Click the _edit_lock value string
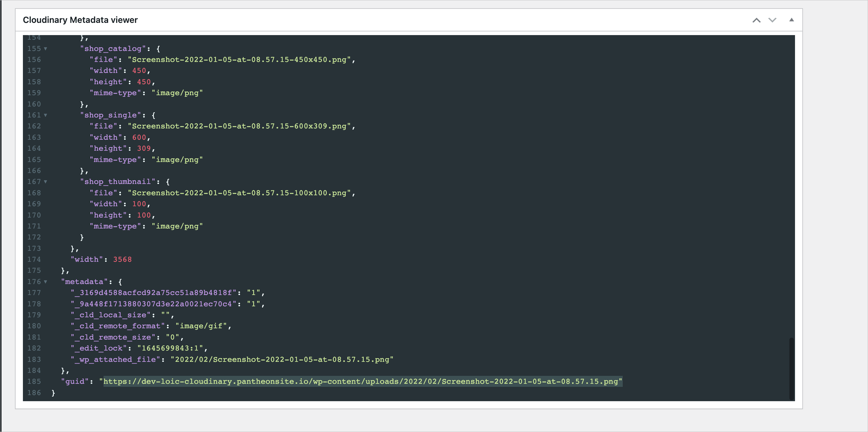This screenshot has width=868, height=432. (x=172, y=348)
